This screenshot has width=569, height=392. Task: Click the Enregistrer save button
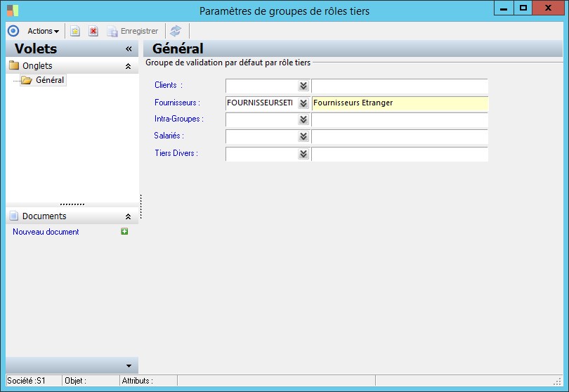pos(133,31)
